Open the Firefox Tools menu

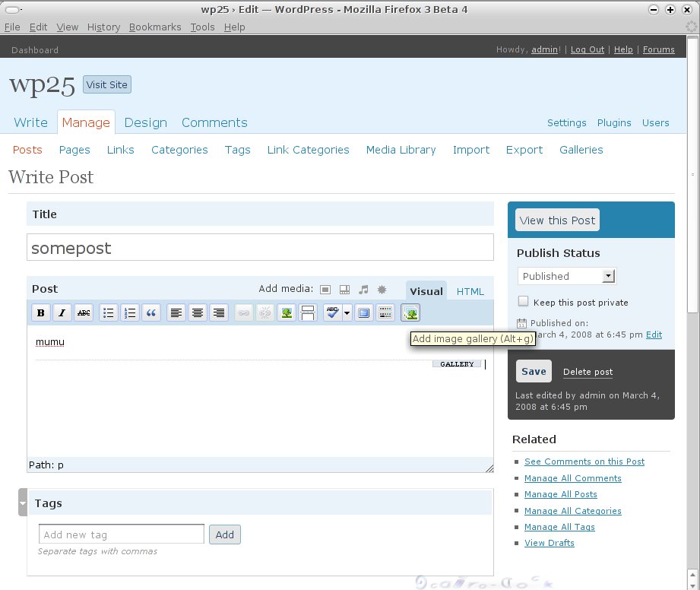pyautogui.click(x=202, y=27)
